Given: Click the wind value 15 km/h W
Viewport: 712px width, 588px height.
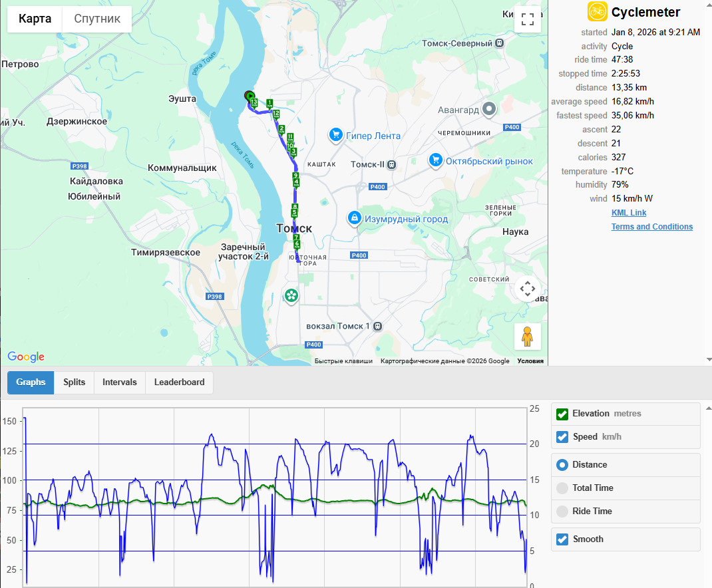Looking at the screenshot, I should pyautogui.click(x=632, y=198).
